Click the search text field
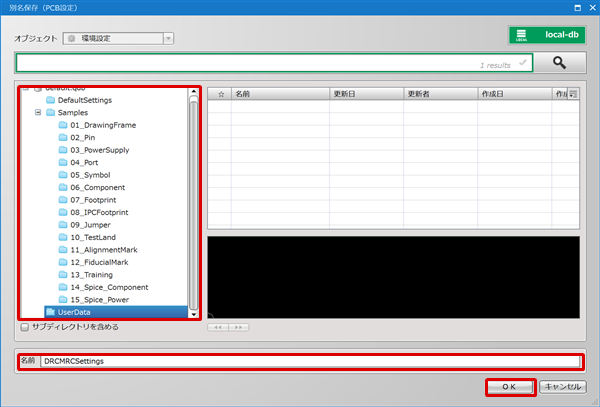The image size is (600, 407). (274, 63)
